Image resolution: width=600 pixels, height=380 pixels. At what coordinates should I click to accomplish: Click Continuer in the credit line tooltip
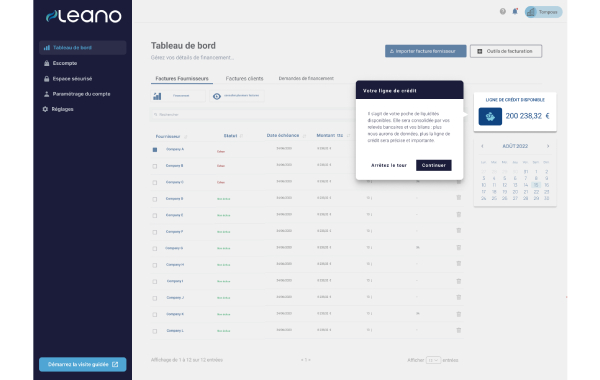434,165
